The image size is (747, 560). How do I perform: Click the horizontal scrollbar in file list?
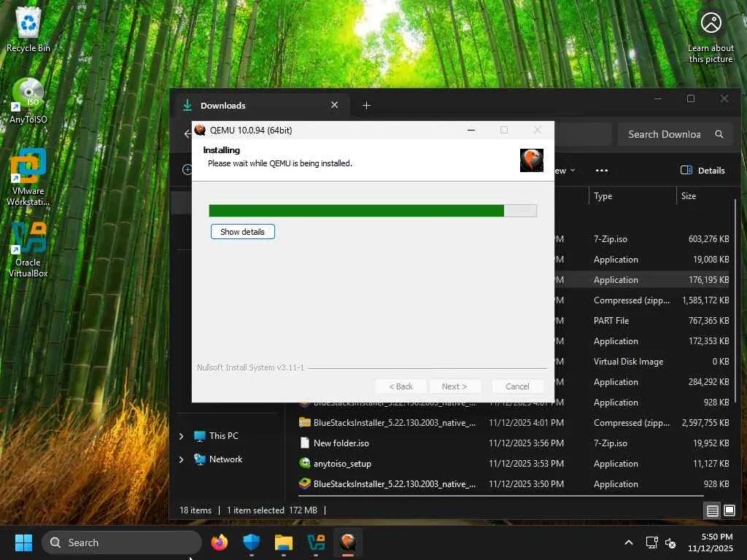pos(500,496)
